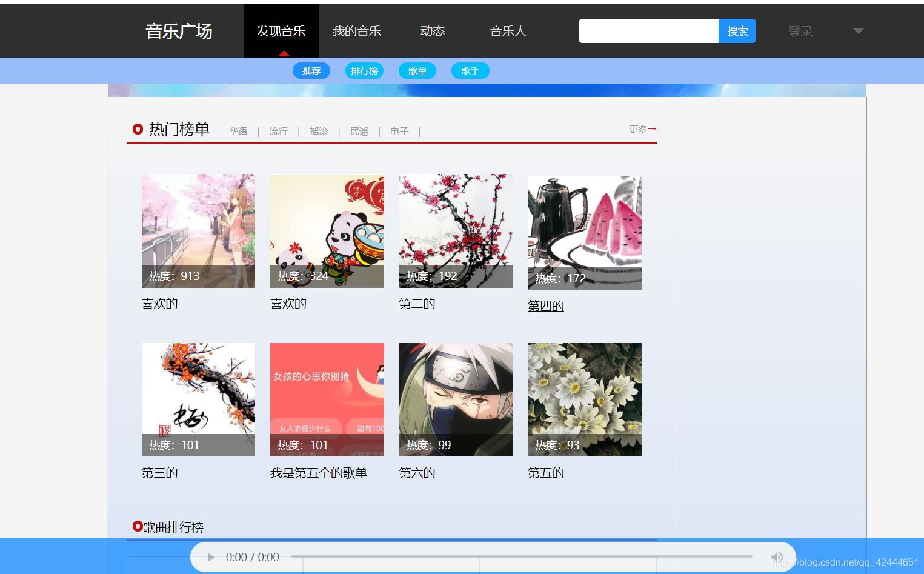The image size is (924, 574).
Task: Click the 音乐广场 site logo
Action: [x=179, y=31]
